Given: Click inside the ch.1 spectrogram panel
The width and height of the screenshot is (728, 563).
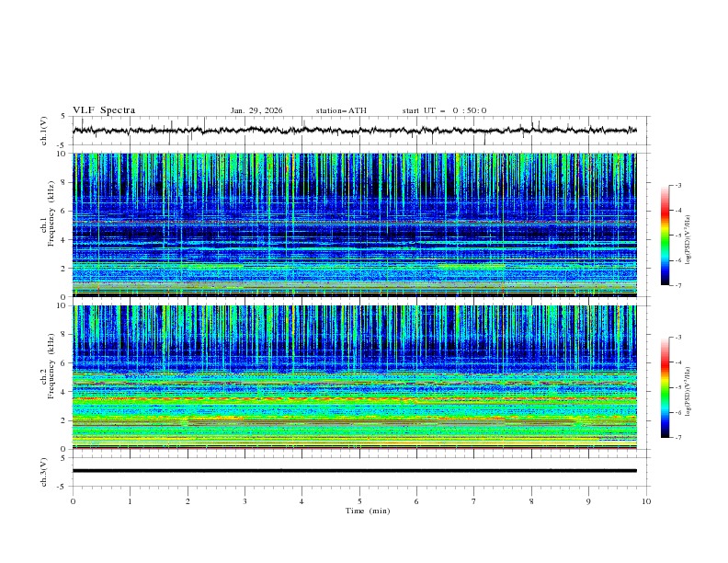Looking at the screenshot, I should [355, 224].
